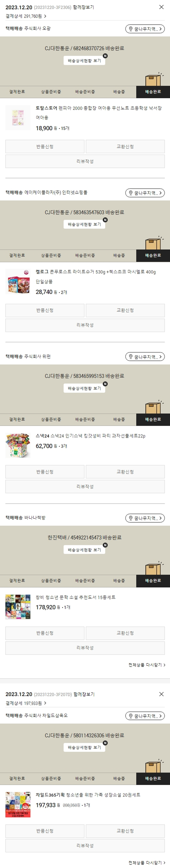Viewport: 170px width, 868px height.
Task: Open 차일드365기획 book set thumbnail
Action: tap(18, 804)
